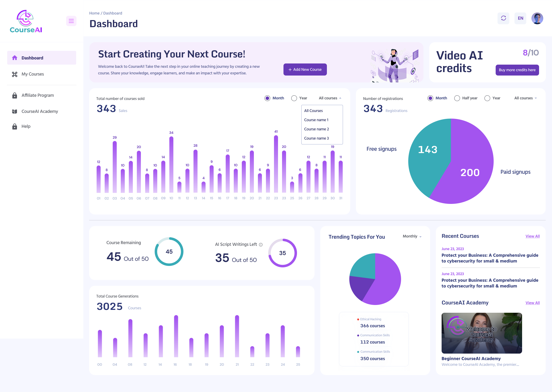This screenshot has height=392, width=552.
Task: Click the Course Remaining progress ring
Action: 169,252
